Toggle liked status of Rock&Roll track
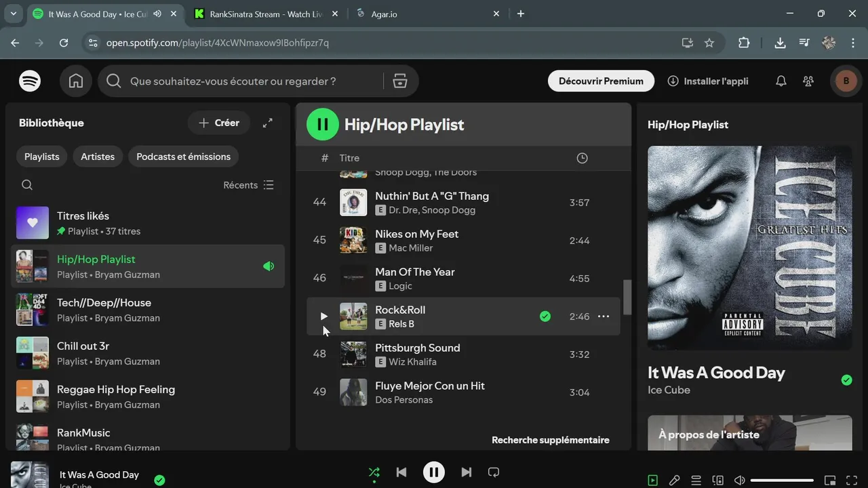 (x=545, y=317)
